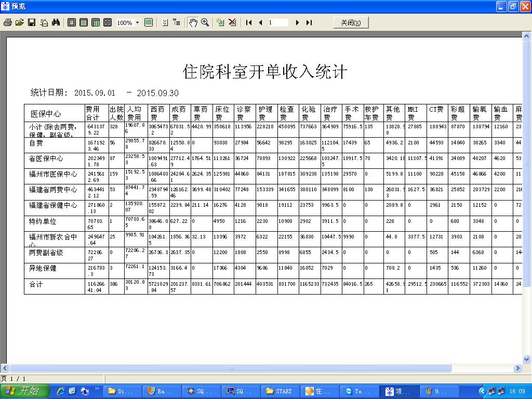Switch to the Te... taskbar button
The image size is (532, 399).
click(x=359, y=391)
